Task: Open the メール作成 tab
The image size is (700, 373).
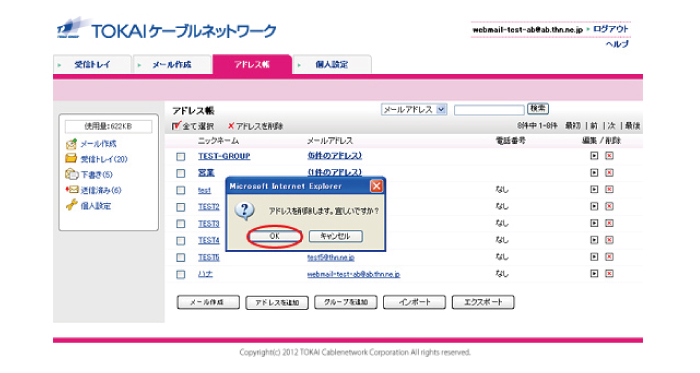Action: [172, 64]
